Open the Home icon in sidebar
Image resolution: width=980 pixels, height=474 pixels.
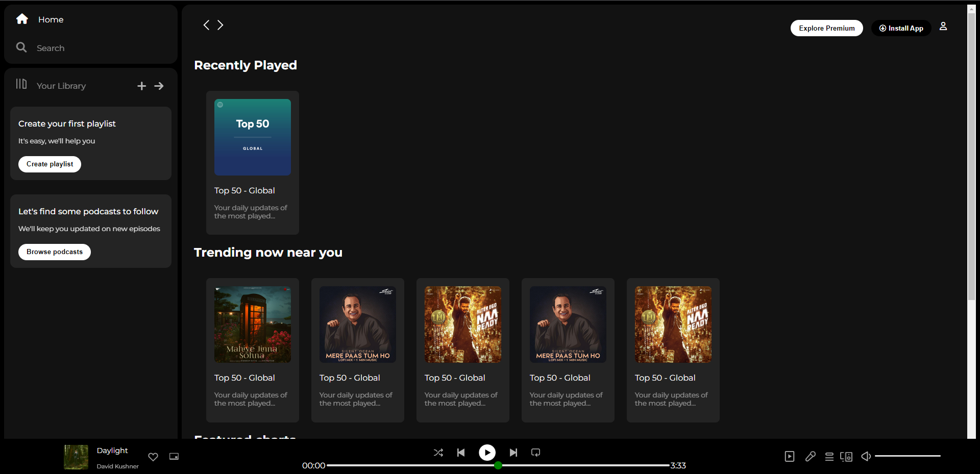tap(22, 19)
